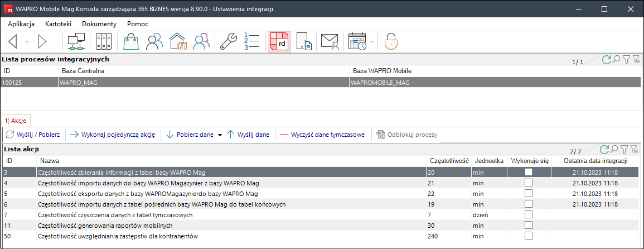Open the numbered list icon

[251, 41]
